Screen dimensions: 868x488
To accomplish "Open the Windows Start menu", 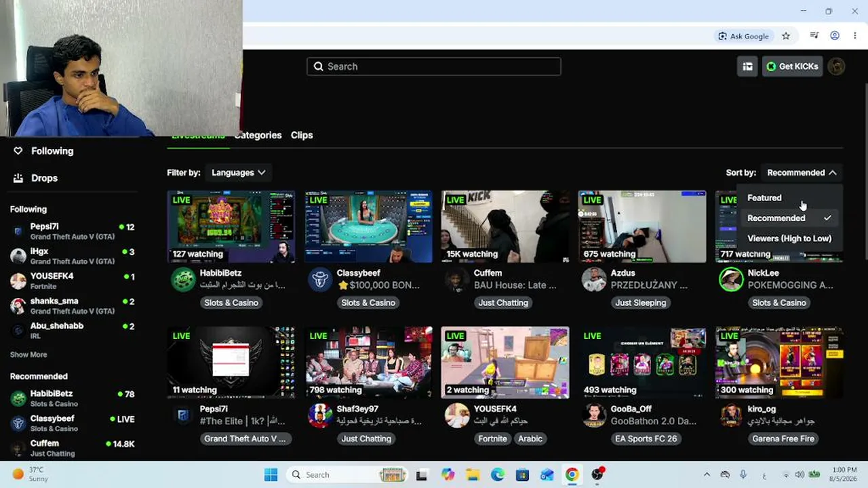I will coord(271,474).
